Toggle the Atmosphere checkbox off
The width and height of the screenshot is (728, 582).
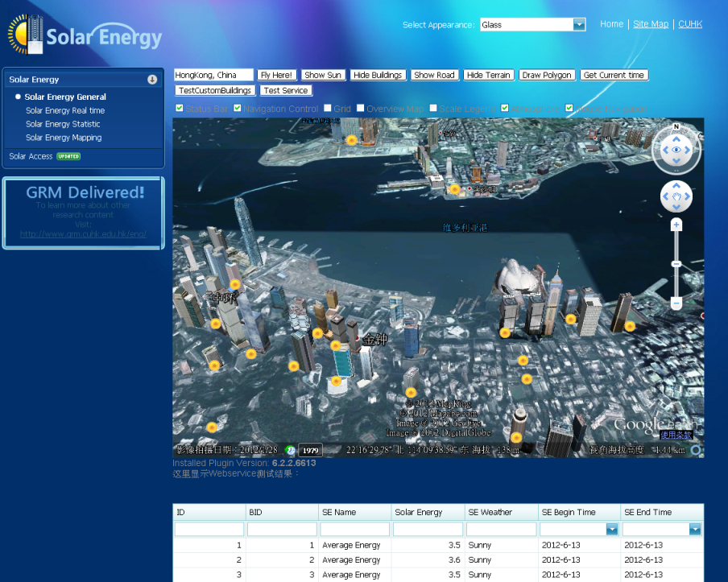[x=505, y=108]
